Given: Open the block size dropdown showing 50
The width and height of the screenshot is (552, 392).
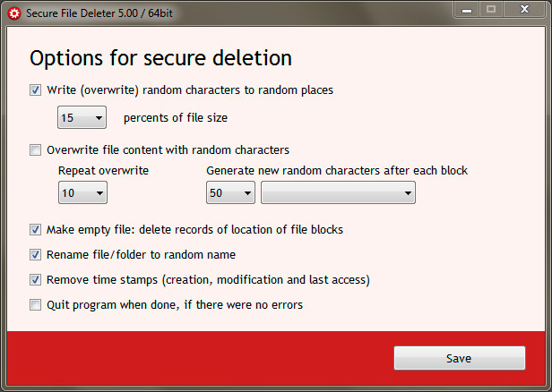Looking at the screenshot, I should click(x=230, y=192).
